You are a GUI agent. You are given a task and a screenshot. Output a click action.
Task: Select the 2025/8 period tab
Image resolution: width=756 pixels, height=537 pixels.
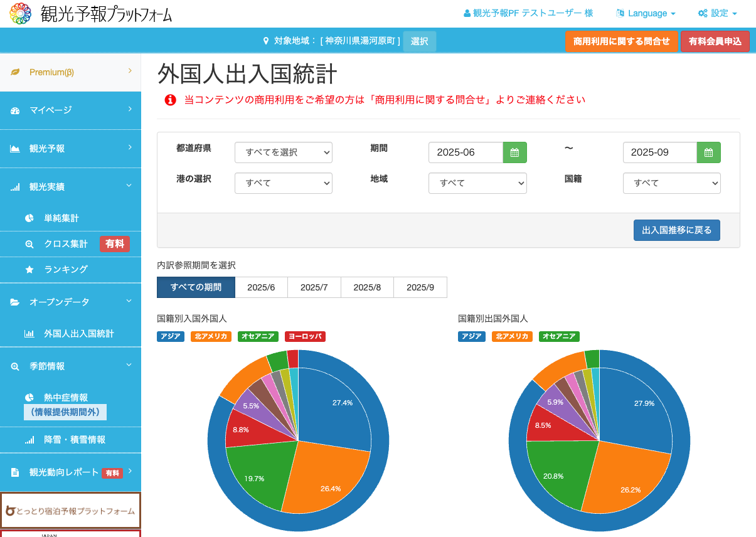pos(367,287)
